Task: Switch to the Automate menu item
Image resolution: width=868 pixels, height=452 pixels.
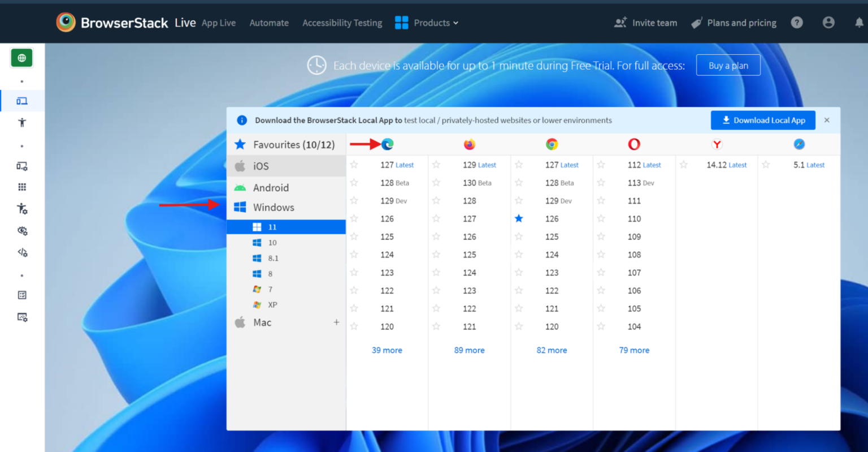Action: (269, 23)
